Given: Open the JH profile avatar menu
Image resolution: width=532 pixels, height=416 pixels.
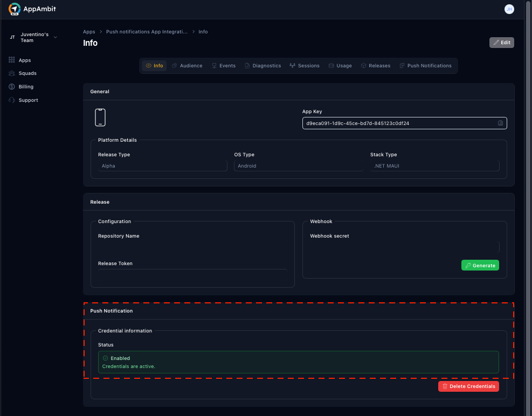Looking at the screenshot, I should tap(509, 9).
